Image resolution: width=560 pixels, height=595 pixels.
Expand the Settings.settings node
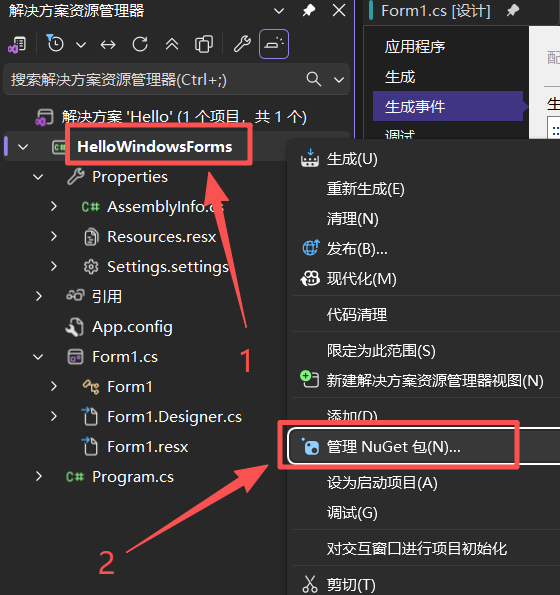coord(54,267)
